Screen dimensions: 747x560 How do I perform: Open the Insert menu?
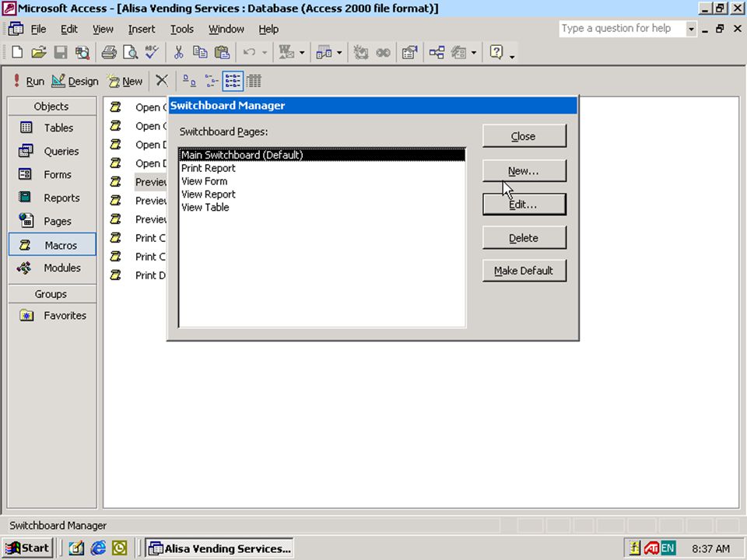(x=142, y=29)
